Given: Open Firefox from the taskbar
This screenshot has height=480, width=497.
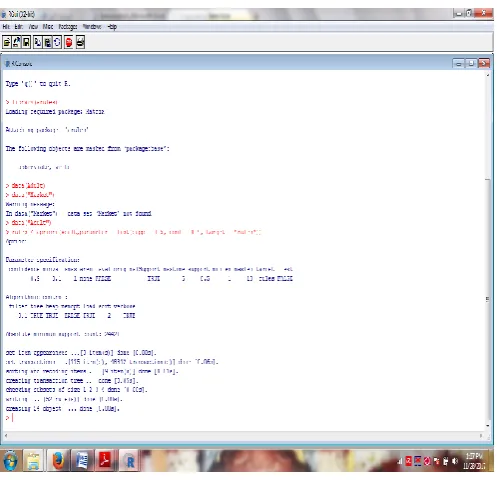Looking at the screenshot, I should click(58, 461).
